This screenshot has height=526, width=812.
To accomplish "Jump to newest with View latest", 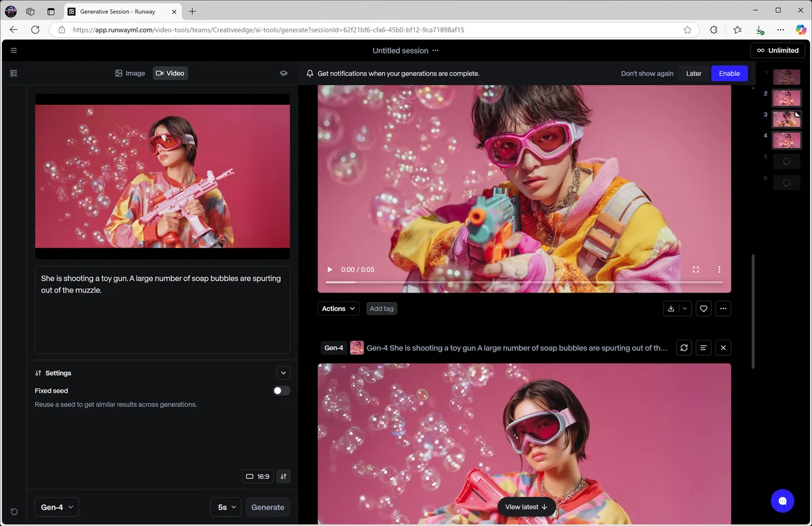I will [x=526, y=507].
